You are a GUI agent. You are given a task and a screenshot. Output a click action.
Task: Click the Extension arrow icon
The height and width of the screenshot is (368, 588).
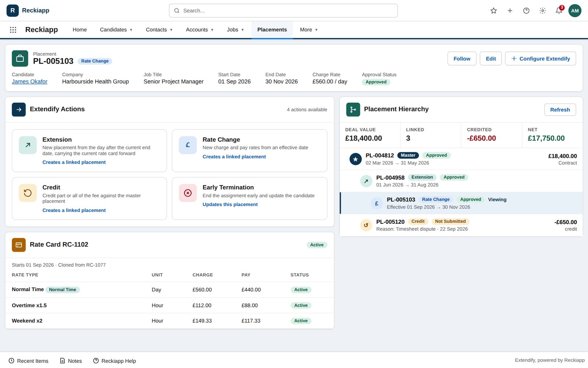pyautogui.click(x=28, y=145)
